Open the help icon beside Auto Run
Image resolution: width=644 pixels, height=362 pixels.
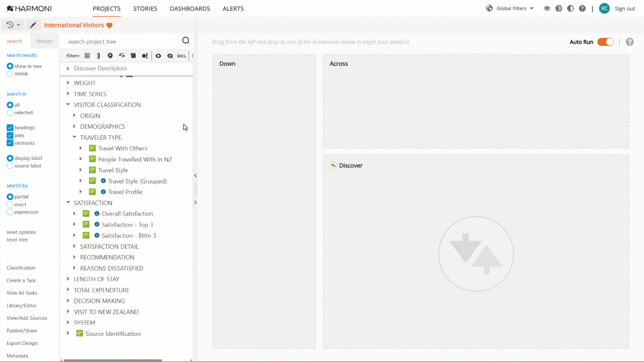[629, 42]
